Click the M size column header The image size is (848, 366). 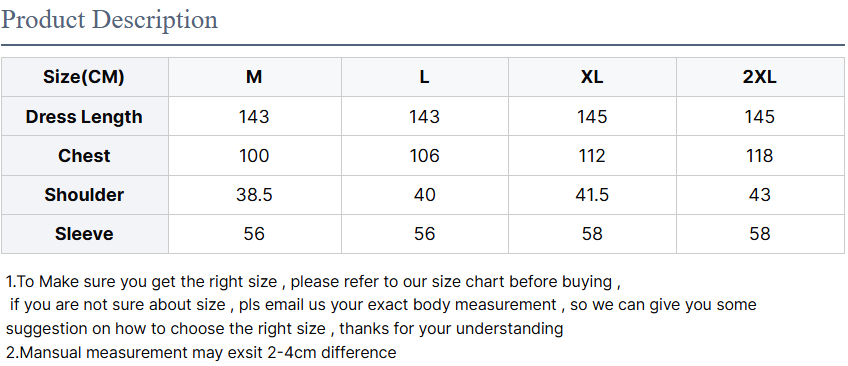pyautogui.click(x=254, y=77)
